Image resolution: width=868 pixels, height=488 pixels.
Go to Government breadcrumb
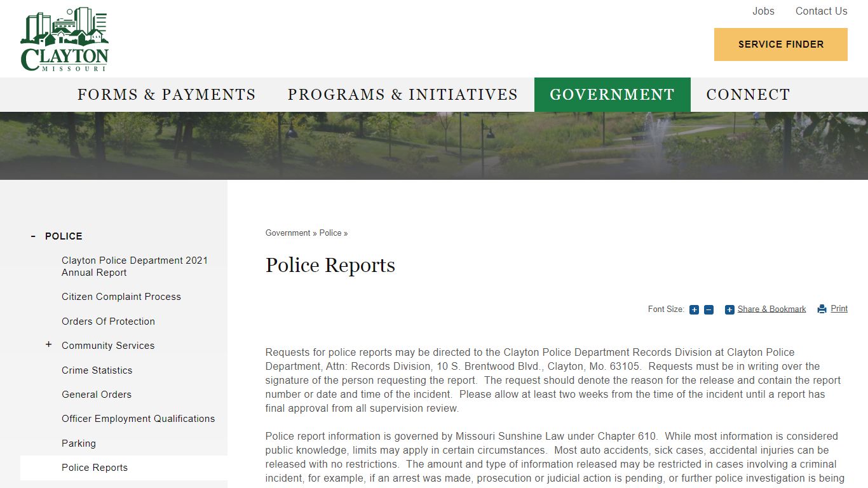[288, 233]
